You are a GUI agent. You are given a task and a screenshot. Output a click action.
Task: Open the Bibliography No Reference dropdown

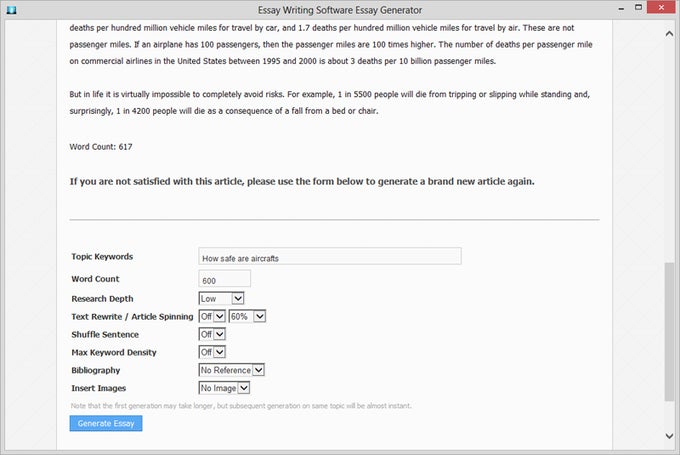point(231,370)
